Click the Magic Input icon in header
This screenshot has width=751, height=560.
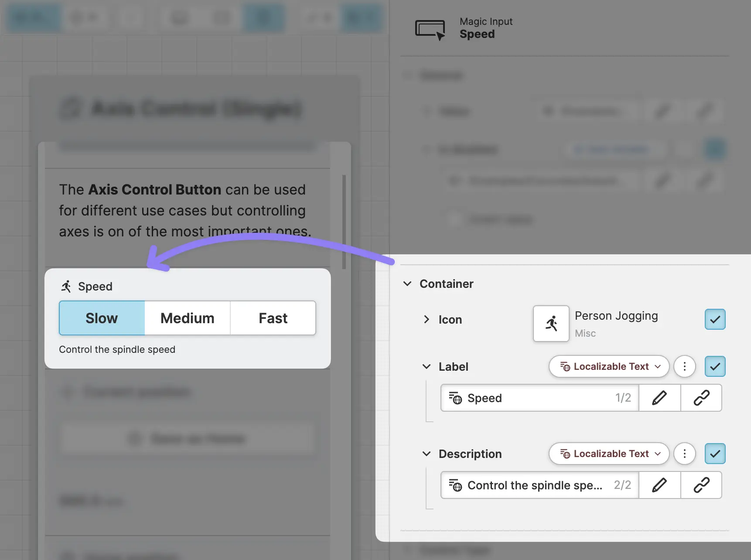point(430,30)
